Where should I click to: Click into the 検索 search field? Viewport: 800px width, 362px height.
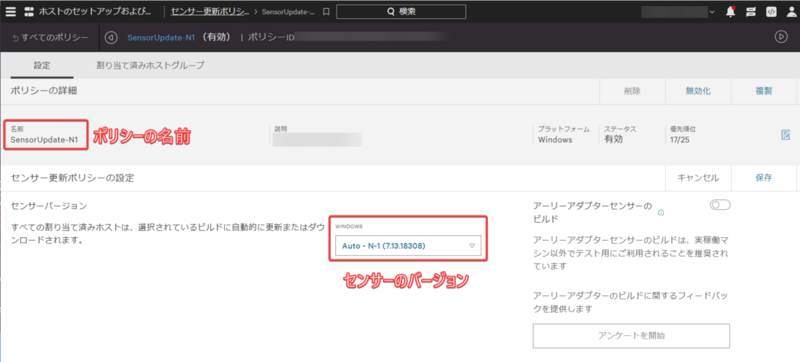[x=401, y=12]
